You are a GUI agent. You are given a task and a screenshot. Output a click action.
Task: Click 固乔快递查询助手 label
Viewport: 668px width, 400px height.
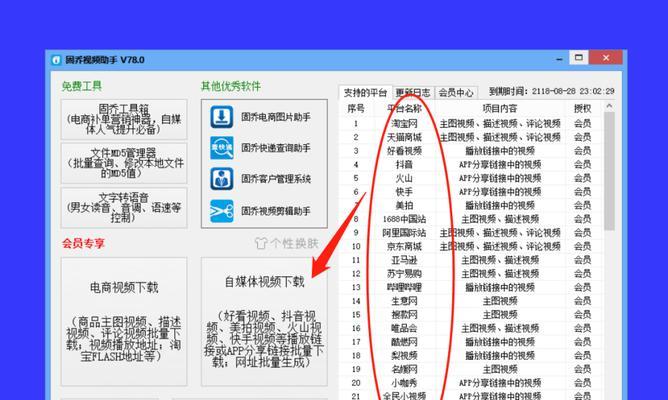click(x=276, y=148)
